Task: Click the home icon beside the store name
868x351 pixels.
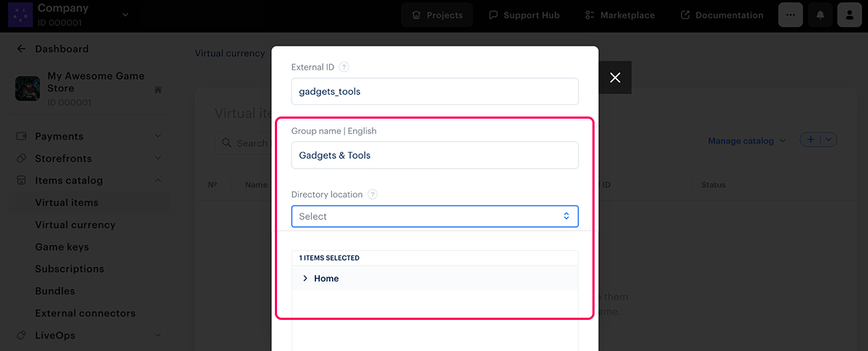Action: click(x=158, y=90)
